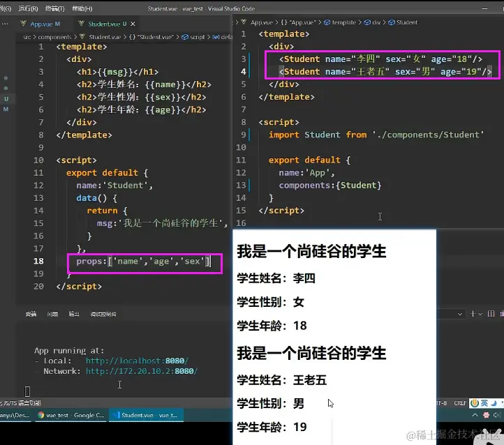Click '学生姓名: 李四' in browser preview
Screen dimensions: 504x445
pyautogui.click(x=276, y=278)
